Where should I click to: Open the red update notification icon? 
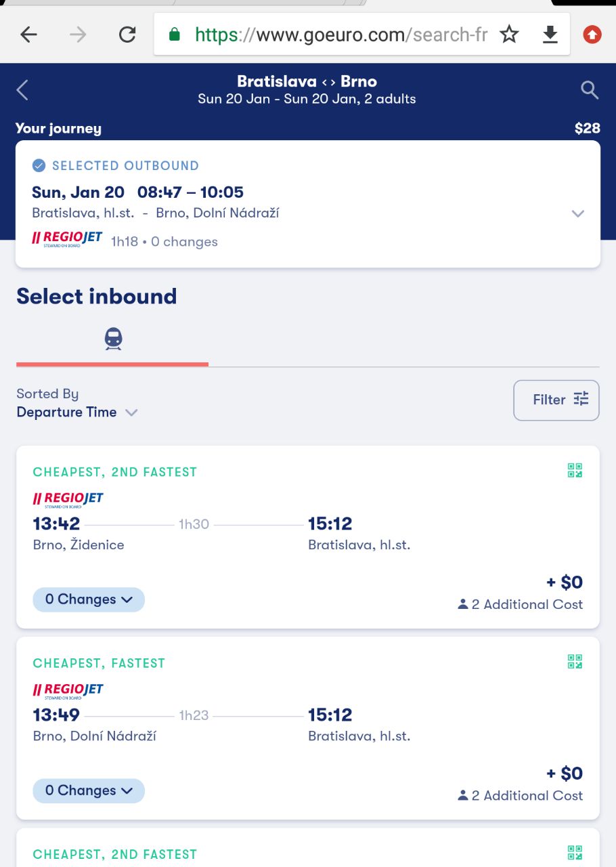pyautogui.click(x=592, y=34)
